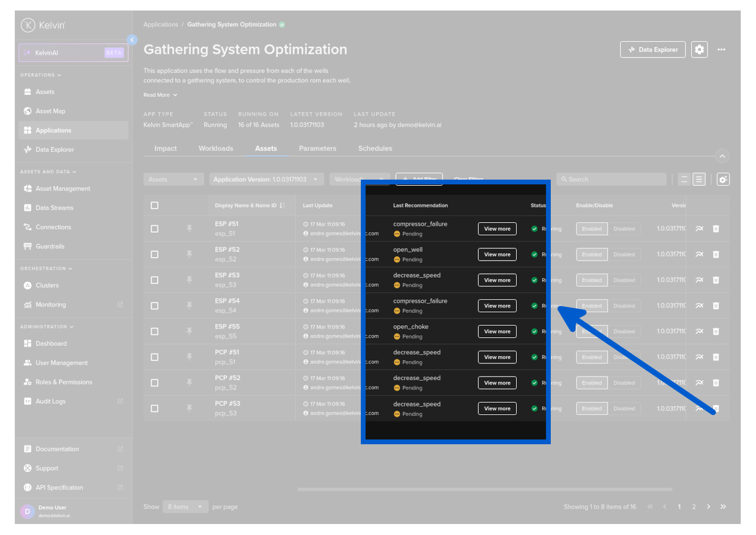756x535 pixels.
Task: Pin the ESP #52 asset row
Action: coord(189,255)
